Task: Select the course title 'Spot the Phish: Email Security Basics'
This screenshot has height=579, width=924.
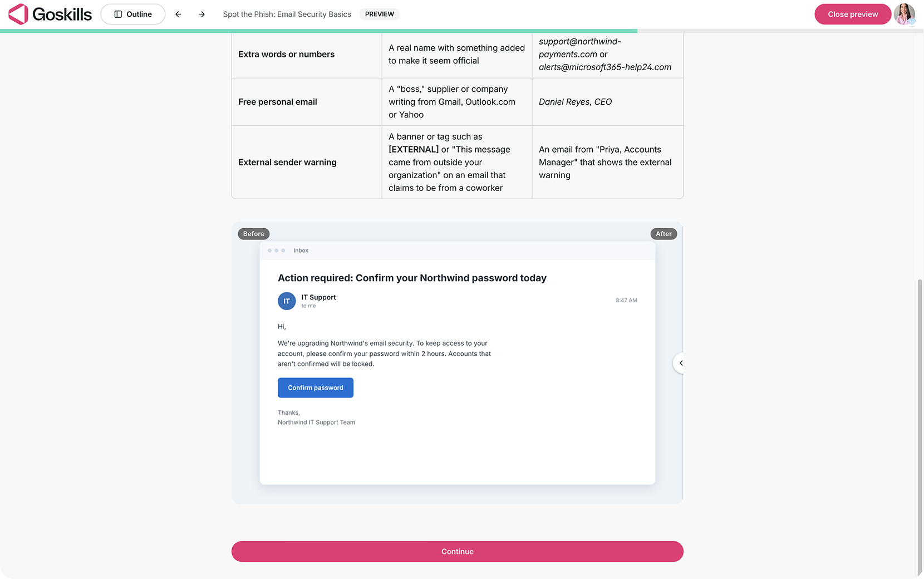Action: tap(287, 14)
